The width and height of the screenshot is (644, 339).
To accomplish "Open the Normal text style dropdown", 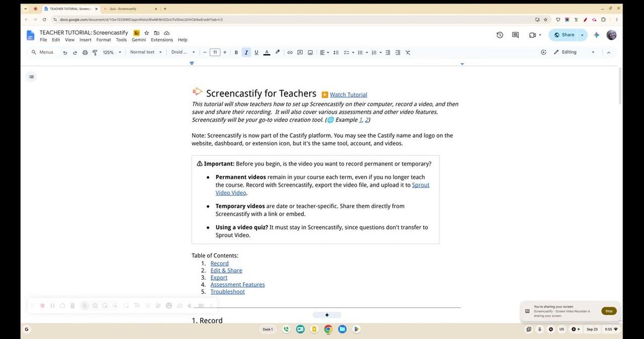I will pos(146,53).
